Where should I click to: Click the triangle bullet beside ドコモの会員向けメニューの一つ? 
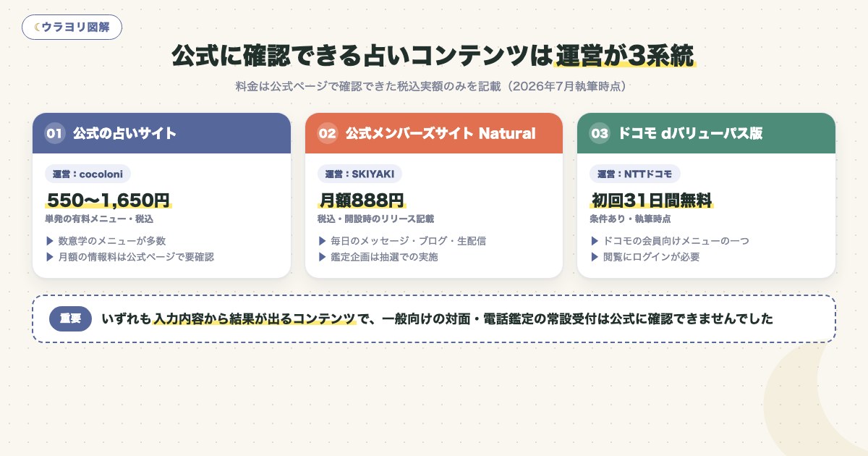595,241
